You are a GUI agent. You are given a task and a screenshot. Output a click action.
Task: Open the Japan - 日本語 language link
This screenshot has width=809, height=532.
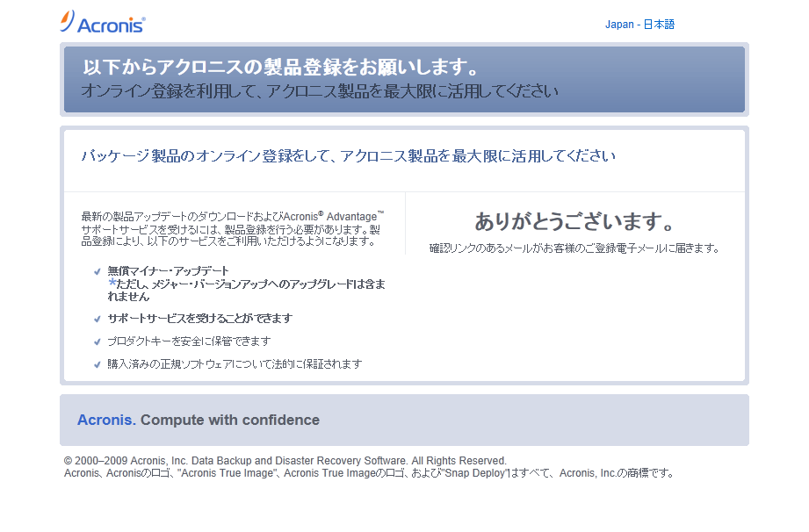(x=639, y=25)
